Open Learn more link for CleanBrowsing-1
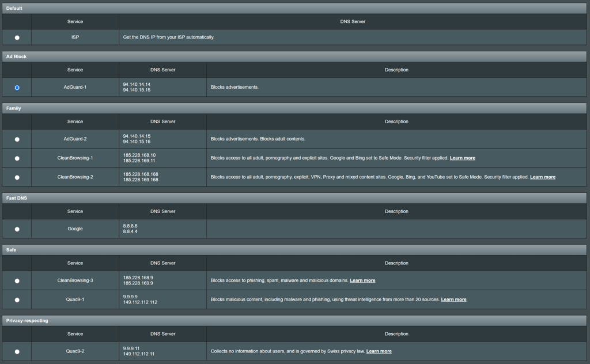This screenshot has width=590, height=364. (x=463, y=158)
